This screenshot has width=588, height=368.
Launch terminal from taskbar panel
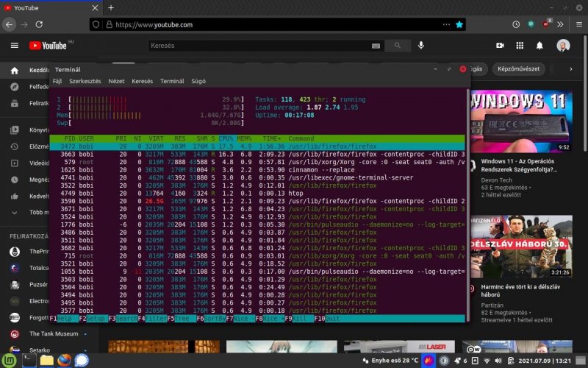pos(29,361)
